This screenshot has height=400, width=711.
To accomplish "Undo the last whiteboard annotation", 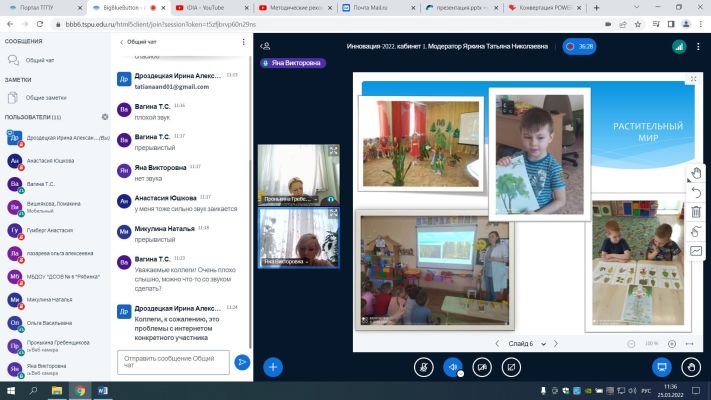I will pos(696,193).
